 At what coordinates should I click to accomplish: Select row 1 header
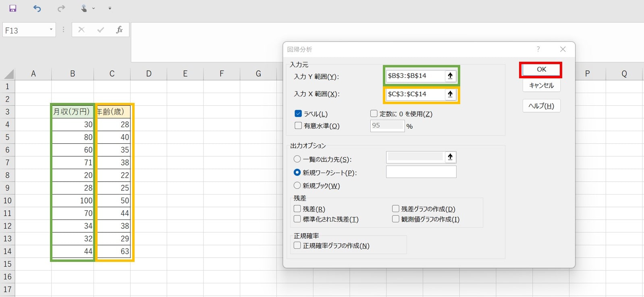(7, 86)
